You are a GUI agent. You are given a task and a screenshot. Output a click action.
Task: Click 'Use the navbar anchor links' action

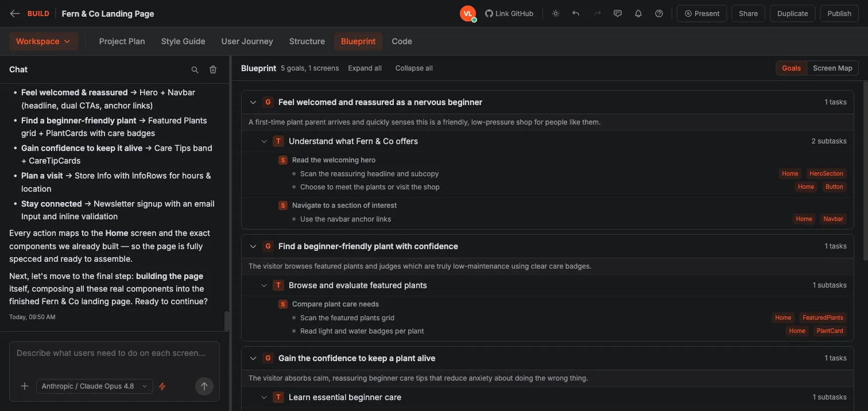tap(346, 219)
